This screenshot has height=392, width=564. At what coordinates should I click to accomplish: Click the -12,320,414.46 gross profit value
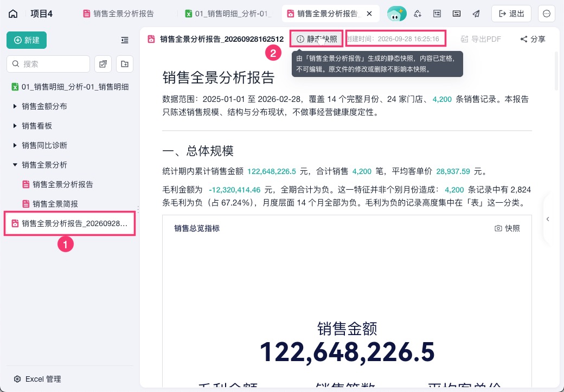[x=234, y=190]
